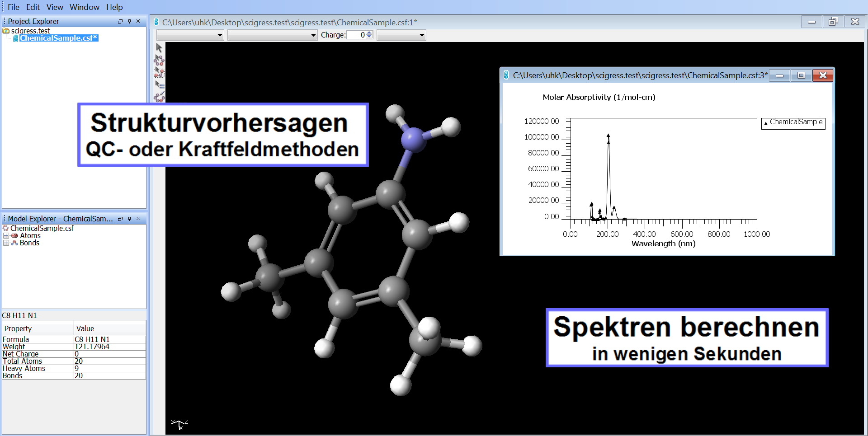This screenshot has width=868, height=436.
Task: Click the scigress.test project folder icon
Action: [x=6, y=31]
